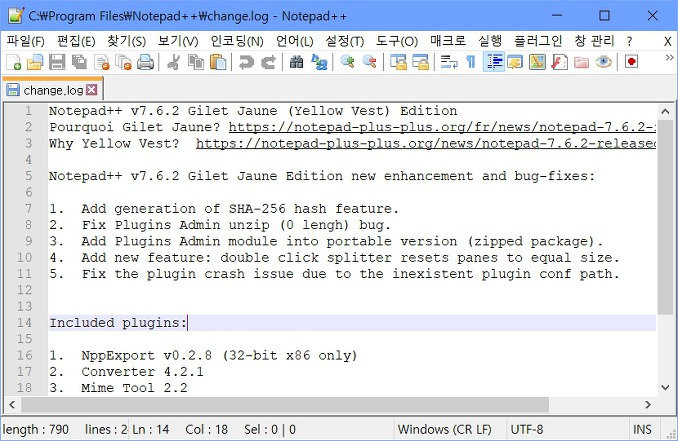Click the line number 7 in margin

click(x=29, y=208)
